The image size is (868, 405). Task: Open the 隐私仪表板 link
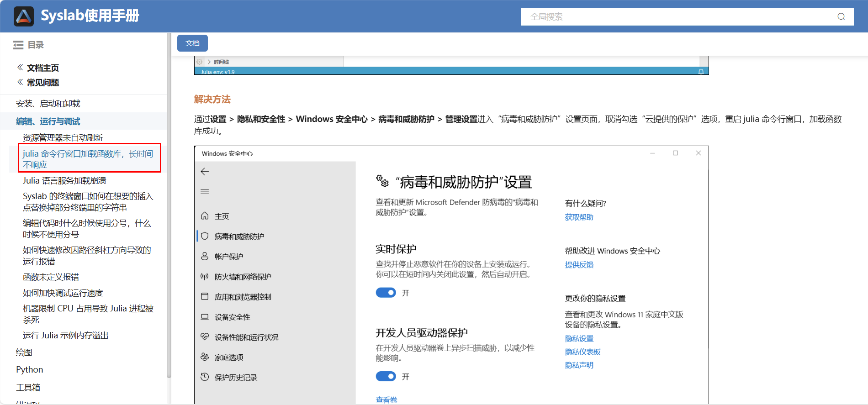coord(583,352)
